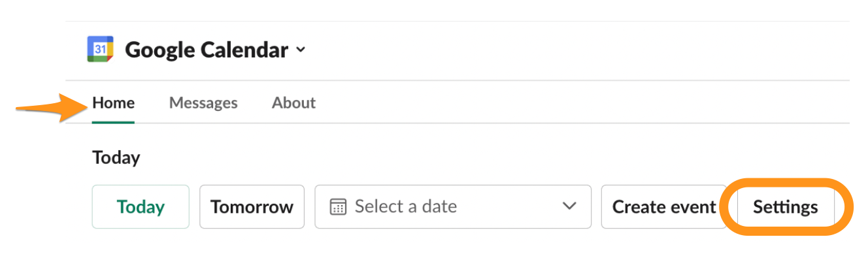
Task: Click the down arrow in the date selector
Action: [569, 207]
